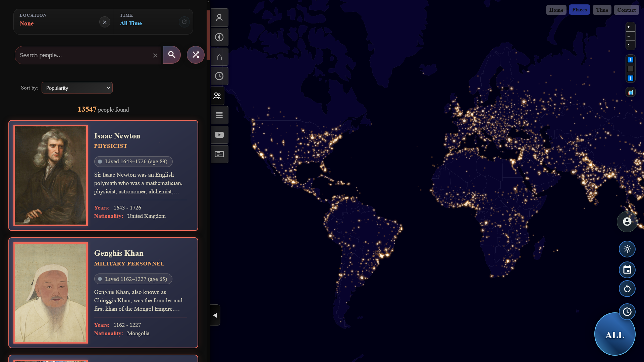Go to the Places nav tab
The width and height of the screenshot is (644, 362).
click(x=579, y=10)
